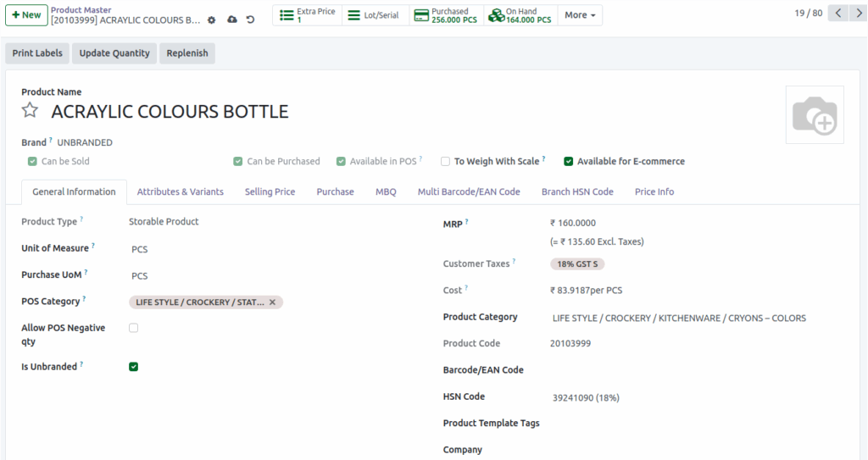This screenshot has width=868, height=460.
Task: Toggle the Can be Purchased checkbox
Action: 238,162
